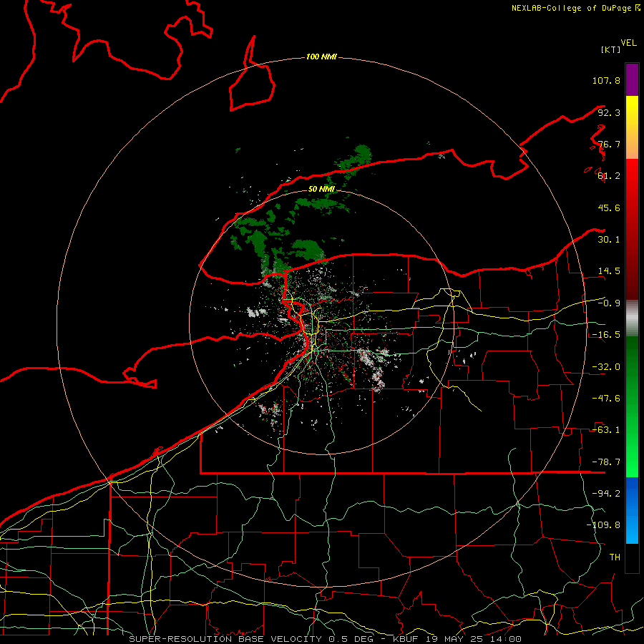Click the -47.6 velocity scale value
The height and width of the screenshot is (644, 644).
click(606, 399)
